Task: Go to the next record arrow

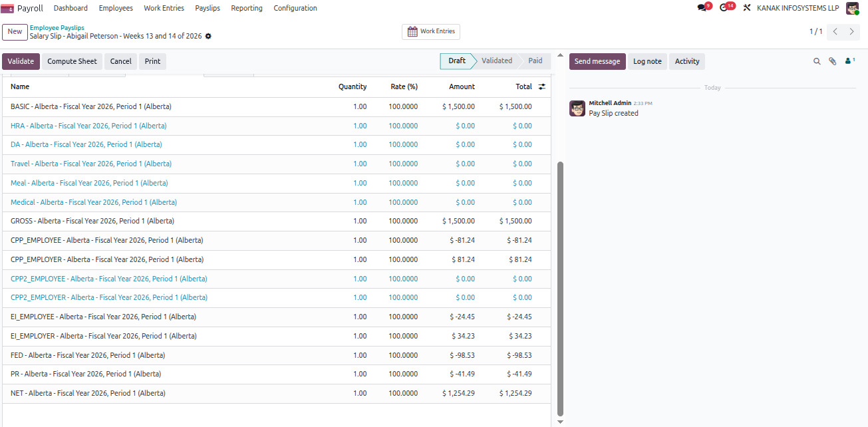Action: tap(851, 31)
